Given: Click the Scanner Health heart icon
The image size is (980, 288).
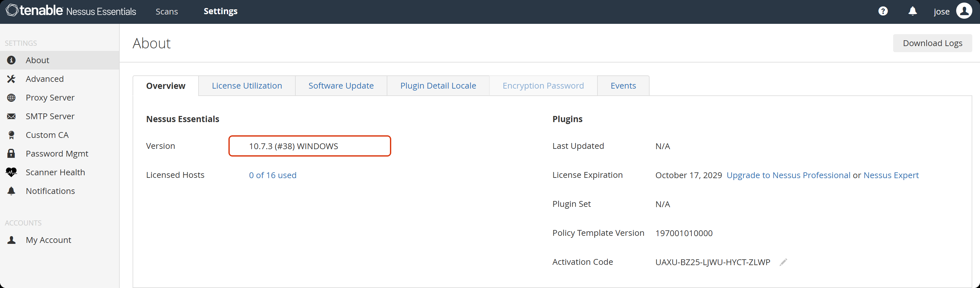Looking at the screenshot, I should [11, 172].
